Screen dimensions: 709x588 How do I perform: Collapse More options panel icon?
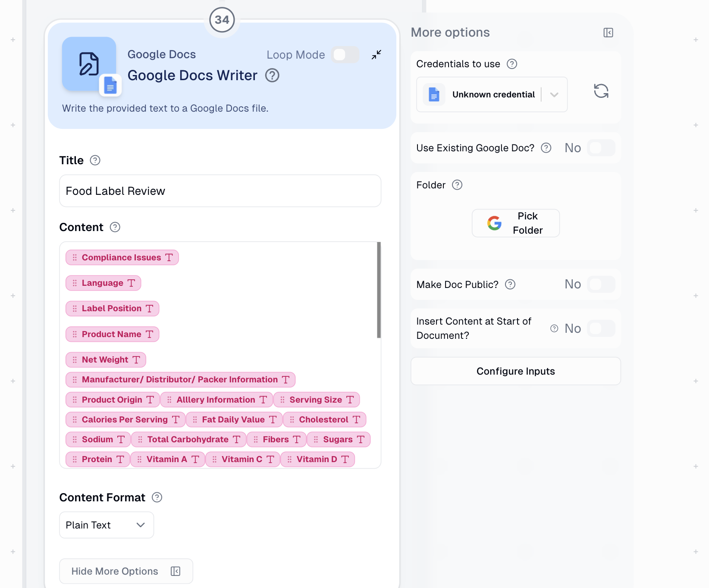point(608,33)
